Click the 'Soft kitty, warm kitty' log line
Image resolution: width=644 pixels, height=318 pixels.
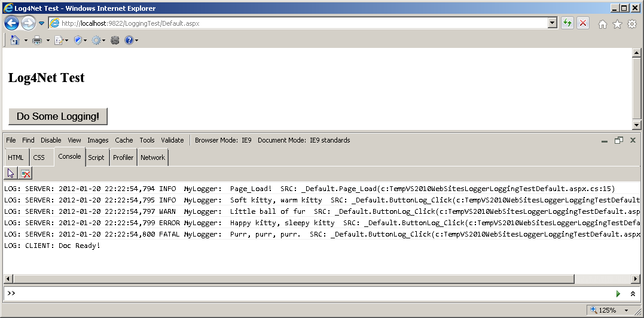pyautogui.click(x=322, y=200)
